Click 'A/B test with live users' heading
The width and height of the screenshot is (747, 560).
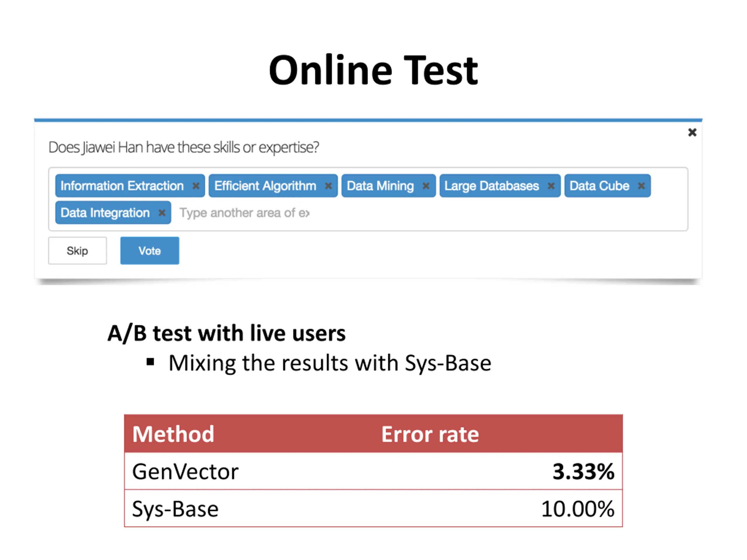(227, 333)
